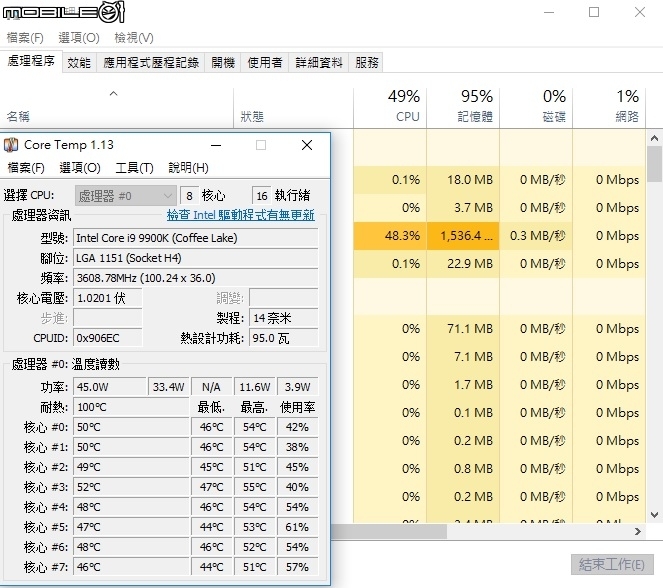This screenshot has width=663, height=588.
Task: Click the 1,536.4 memory cell
Action: click(463, 235)
